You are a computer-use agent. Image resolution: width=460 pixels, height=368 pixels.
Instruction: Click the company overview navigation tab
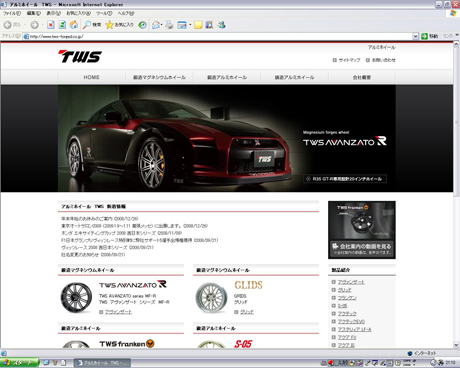(362, 77)
